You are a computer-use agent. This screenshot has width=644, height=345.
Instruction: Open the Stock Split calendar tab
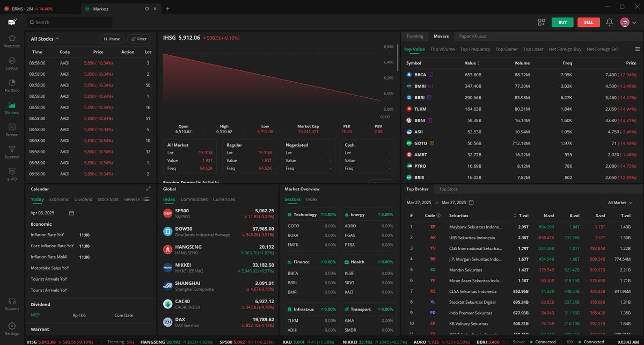click(x=108, y=199)
